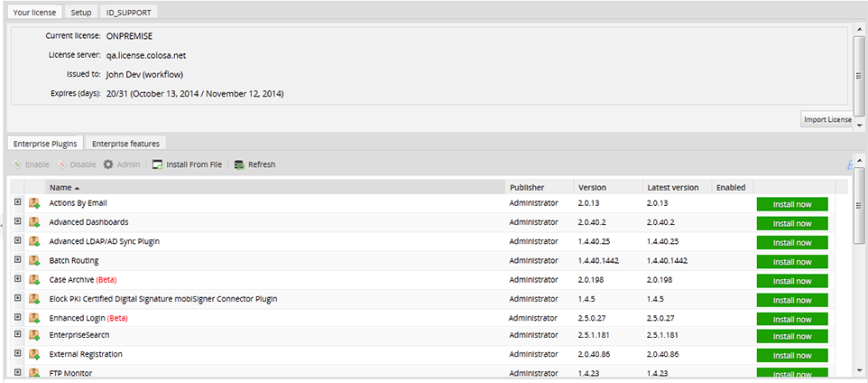Click the Disable toolbar icon
Viewport: 868px width, 383px height.
(62, 165)
